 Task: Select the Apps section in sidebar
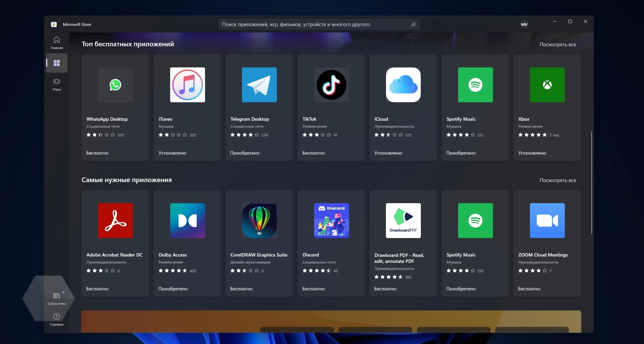click(x=57, y=63)
